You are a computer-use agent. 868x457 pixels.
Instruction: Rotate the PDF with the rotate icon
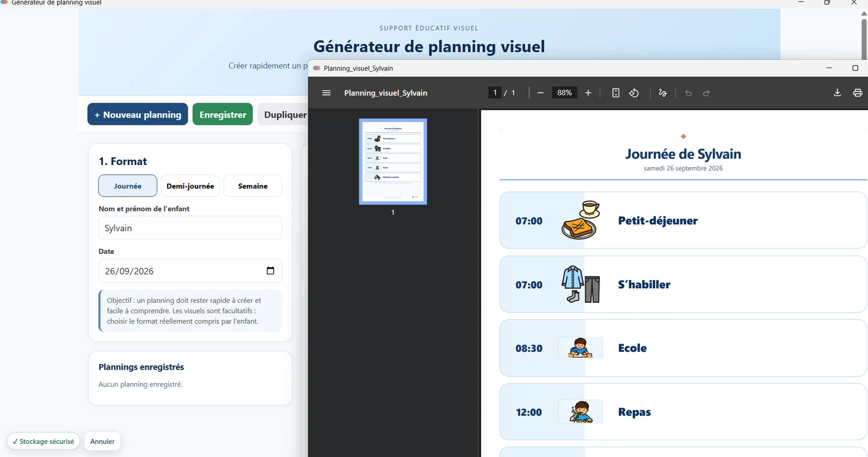[x=634, y=93]
